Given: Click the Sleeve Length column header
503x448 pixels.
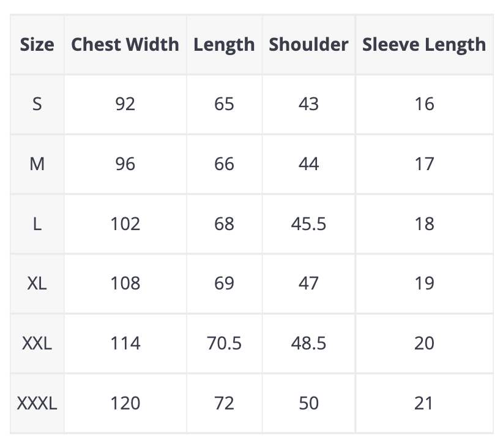Looking at the screenshot, I should 424,45.
